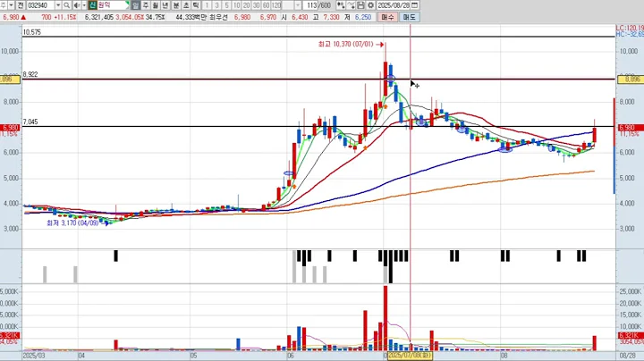644x361 pixels.
Task: Choose the 1 interval button
Action: point(207,5)
